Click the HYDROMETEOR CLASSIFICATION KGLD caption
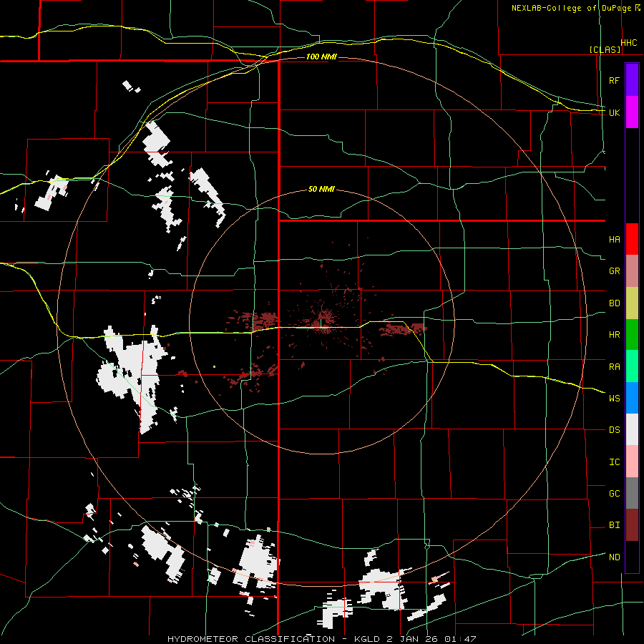Screen dimensions: 644x644 coord(321,639)
